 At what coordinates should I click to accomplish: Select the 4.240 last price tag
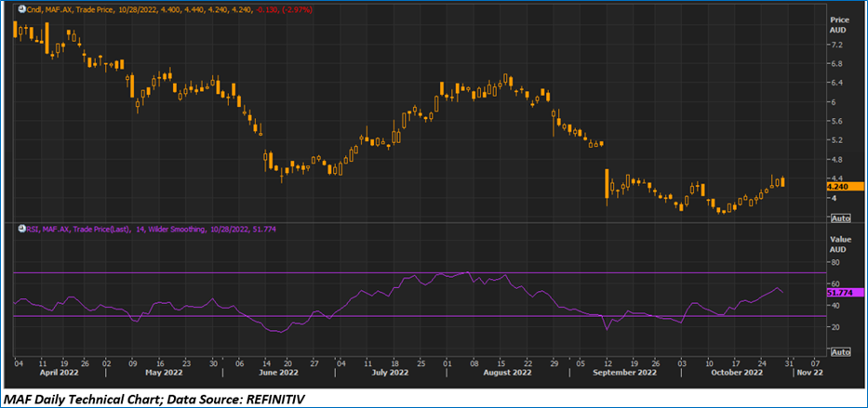click(x=845, y=186)
